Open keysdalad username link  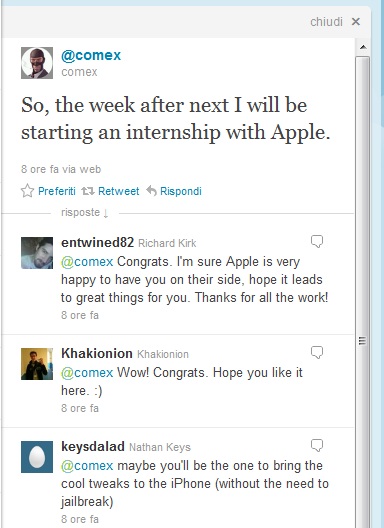93,447
